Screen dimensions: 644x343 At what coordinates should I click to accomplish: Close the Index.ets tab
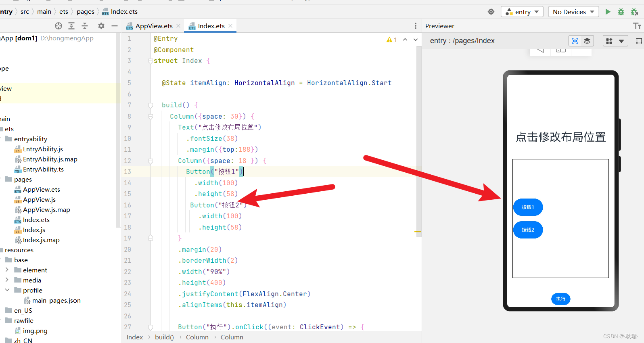[x=230, y=26]
